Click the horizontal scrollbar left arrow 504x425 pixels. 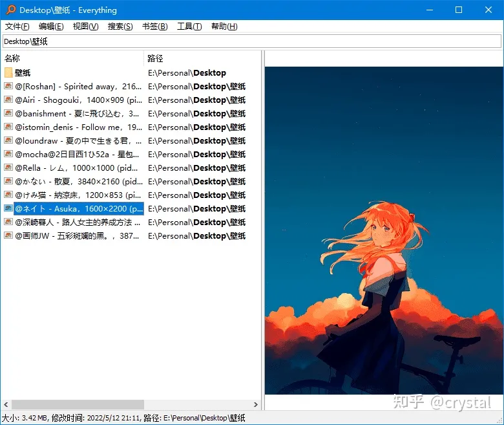coord(6,404)
